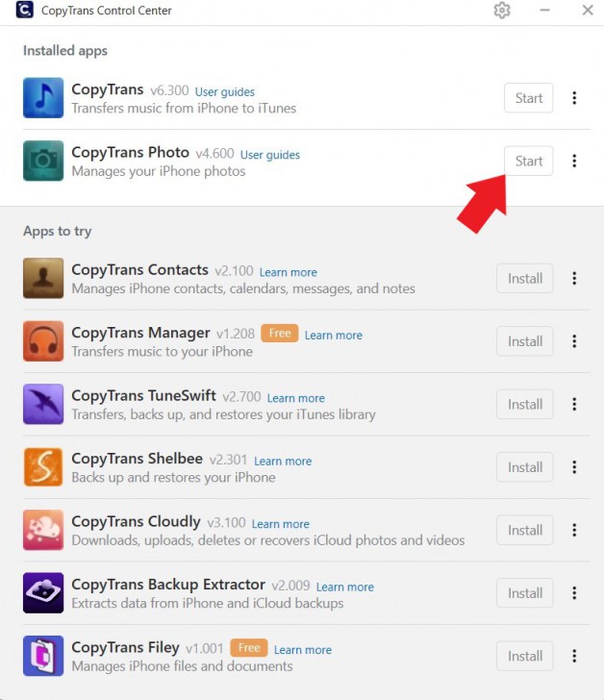Click the 'Apps to try' heading

(58, 231)
